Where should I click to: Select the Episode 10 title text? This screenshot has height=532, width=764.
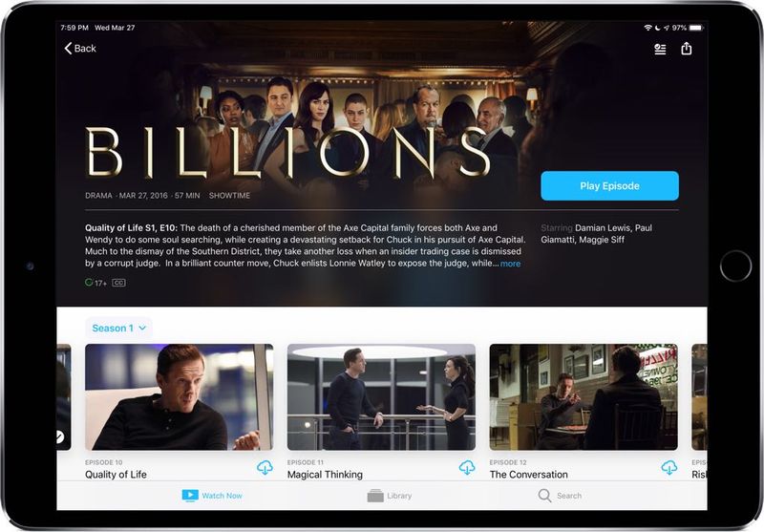point(116,475)
